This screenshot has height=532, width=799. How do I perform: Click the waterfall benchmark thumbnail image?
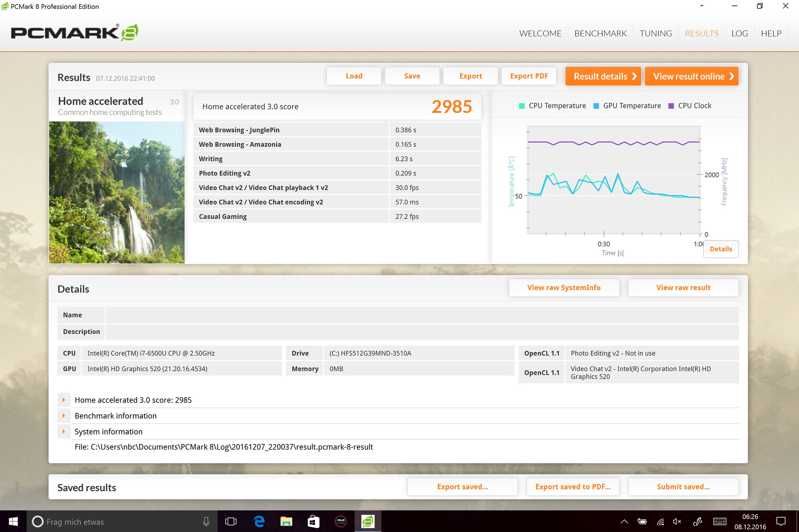(x=117, y=192)
